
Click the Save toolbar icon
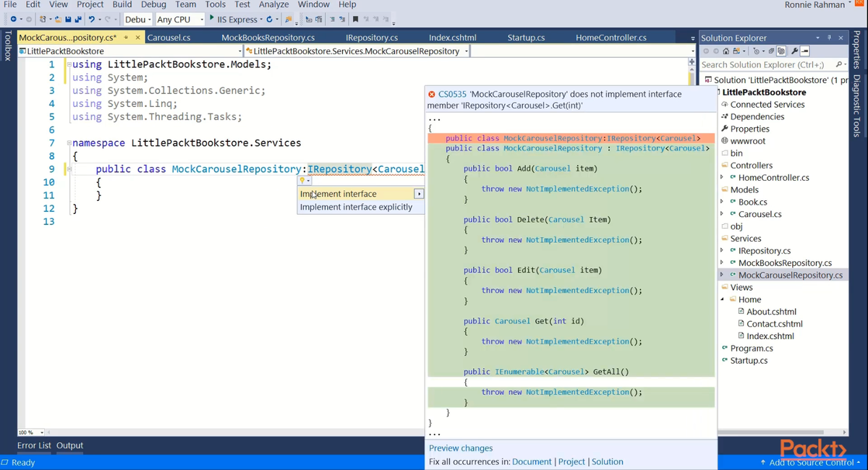(68, 19)
